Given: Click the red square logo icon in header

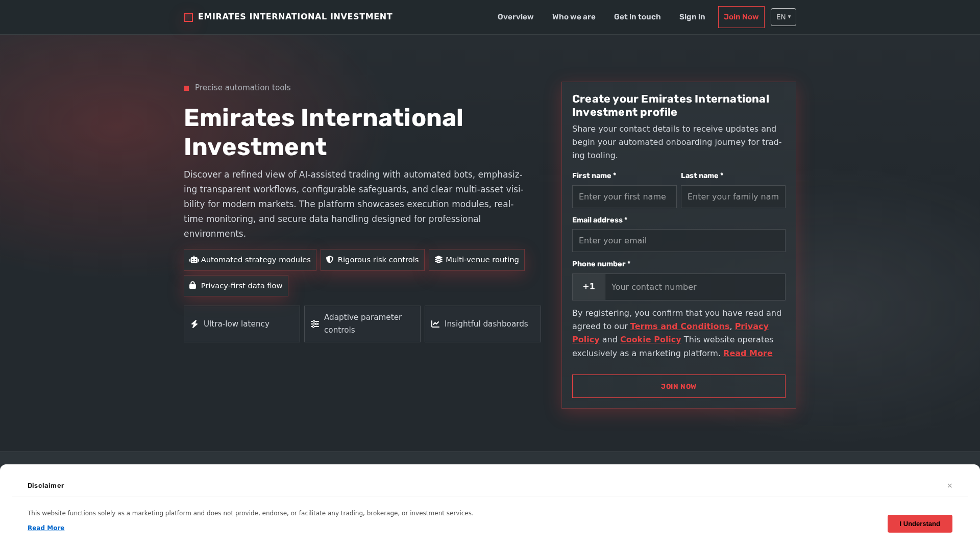Looking at the screenshot, I should [x=188, y=17].
